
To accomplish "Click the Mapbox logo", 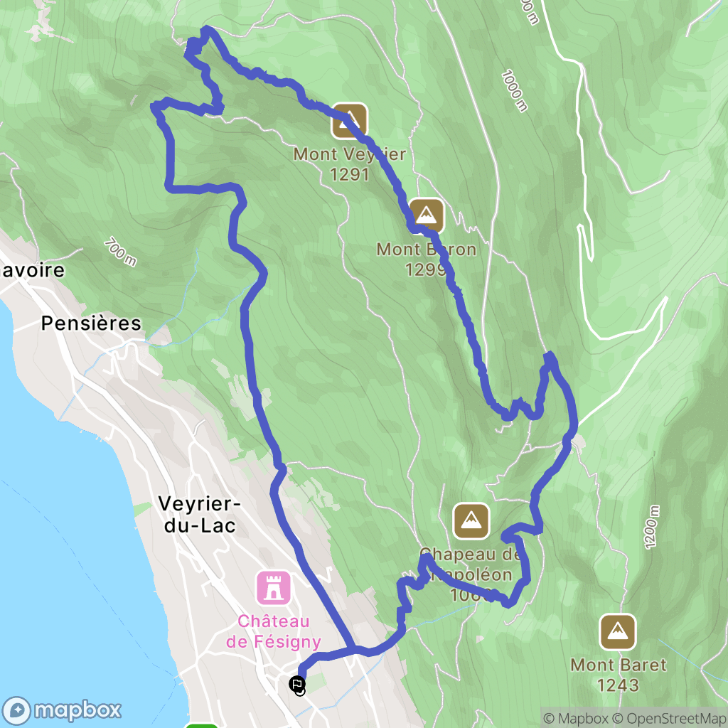I will 61,710.
